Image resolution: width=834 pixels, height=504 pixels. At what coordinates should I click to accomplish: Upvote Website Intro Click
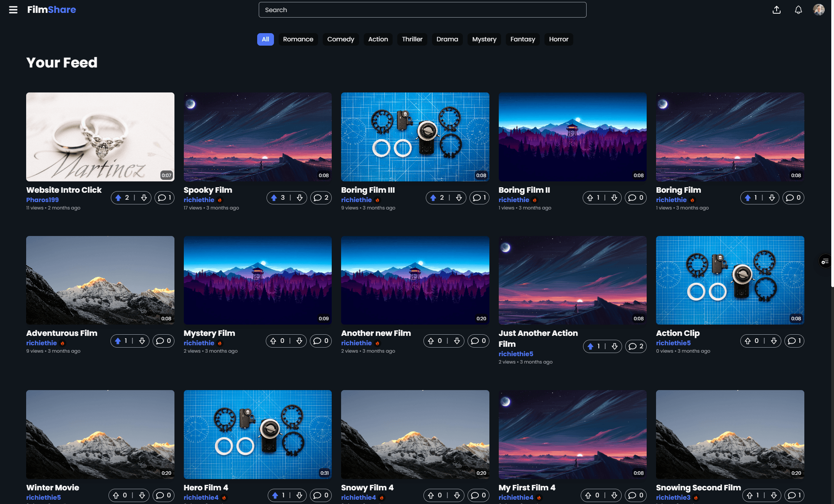[118, 198]
